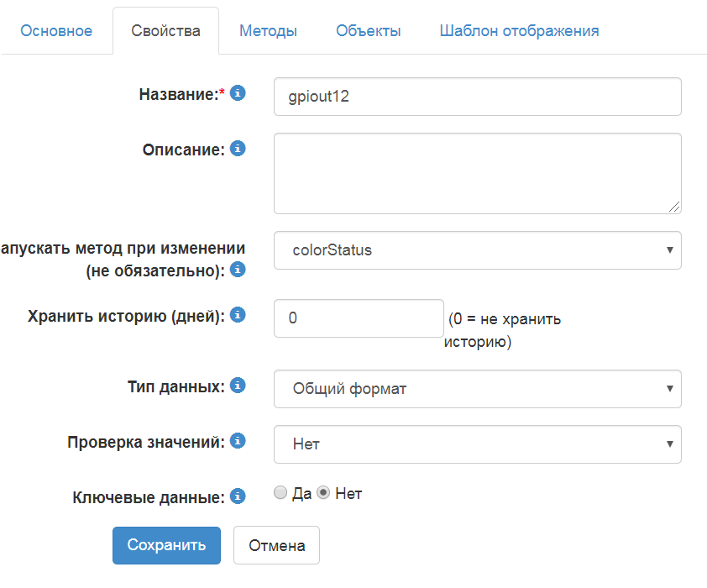Reselect the Нет radio button option
707x588 pixels.
(323, 494)
